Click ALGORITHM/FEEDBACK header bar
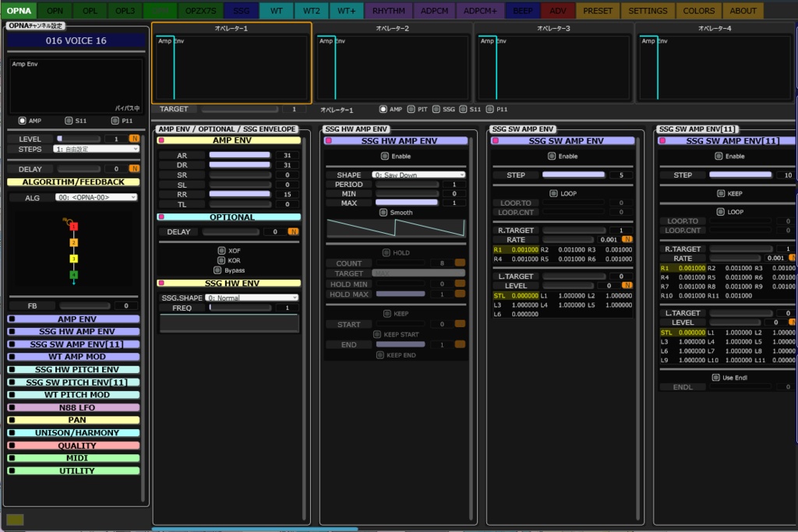This screenshot has width=798, height=532. (73, 182)
